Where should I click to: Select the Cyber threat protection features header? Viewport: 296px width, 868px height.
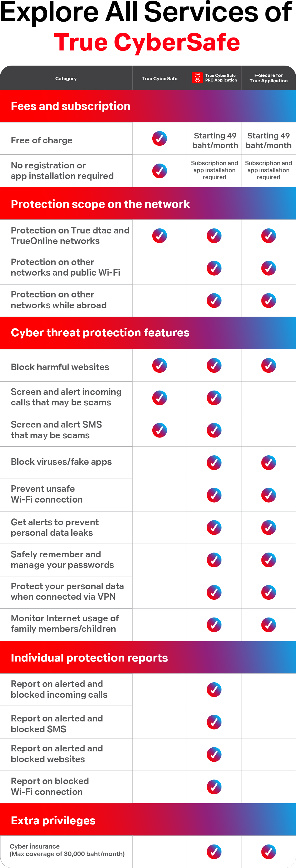coord(100,333)
